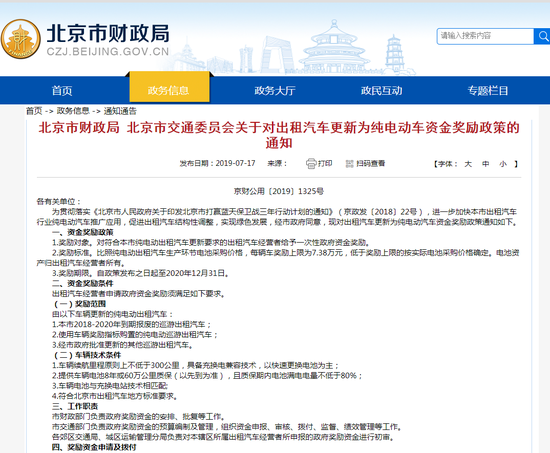Click the CZJ.BEIJING.GOV.CN text

point(108,52)
